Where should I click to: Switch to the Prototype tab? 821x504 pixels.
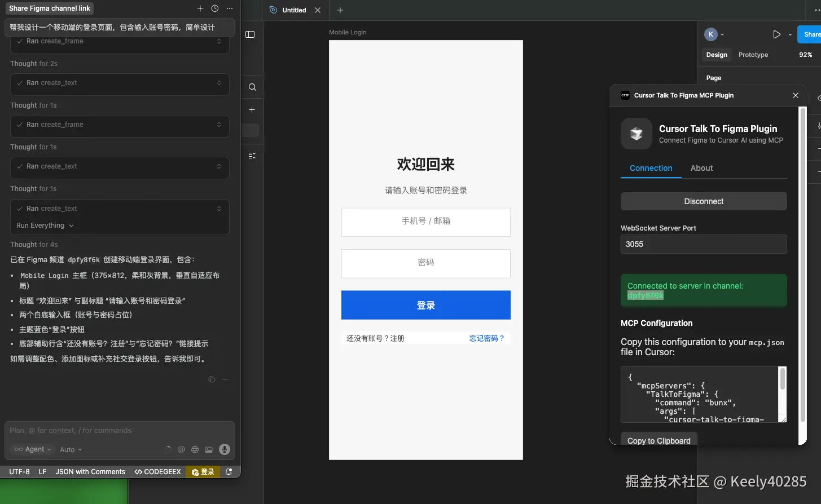(x=753, y=55)
